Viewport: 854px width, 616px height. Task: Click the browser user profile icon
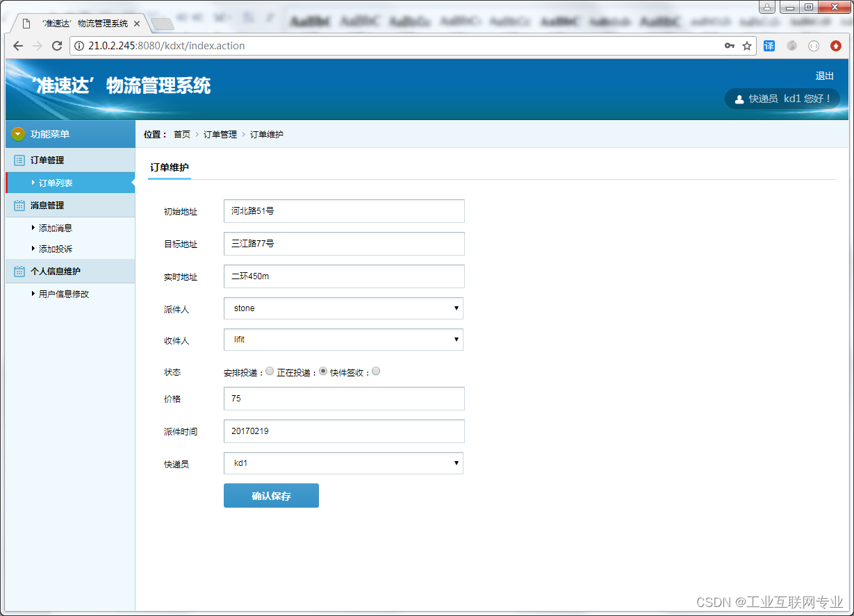coord(766,7)
